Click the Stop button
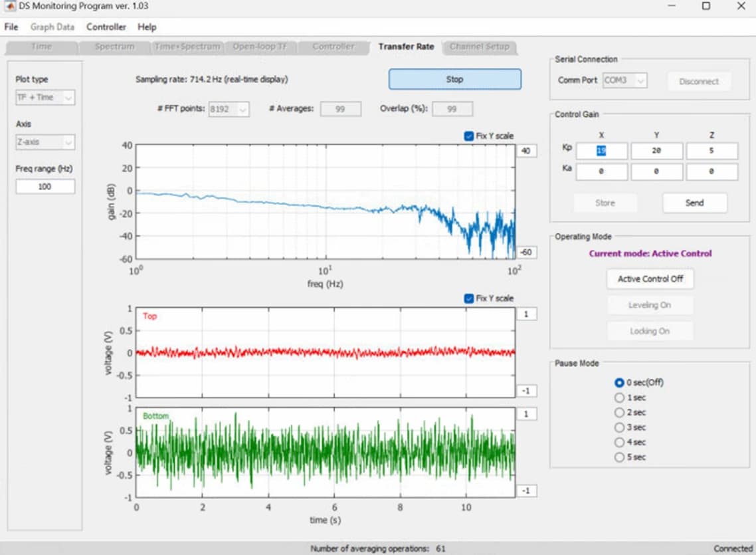The image size is (756, 555). [454, 79]
